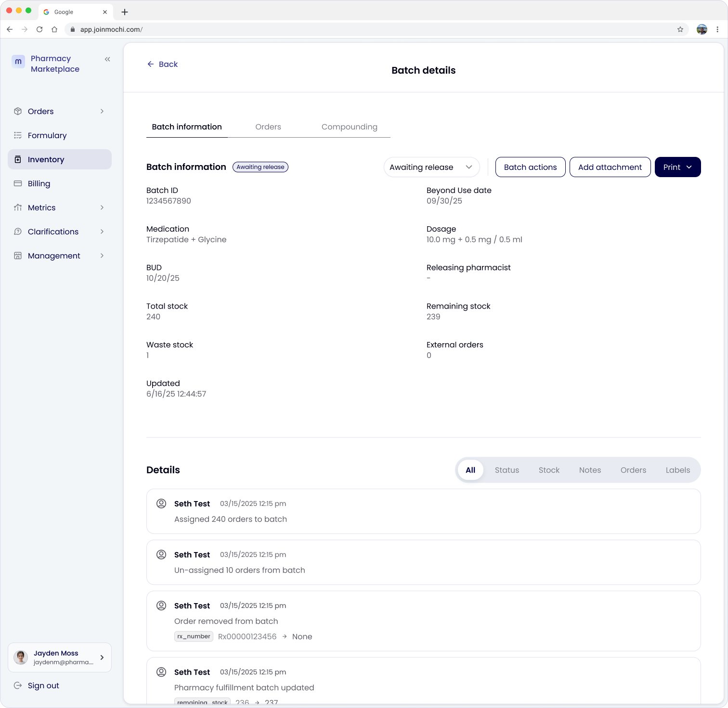Screen dimensions: 728x708
Task: Click the browser address bar URL
Action: point(111,29)
